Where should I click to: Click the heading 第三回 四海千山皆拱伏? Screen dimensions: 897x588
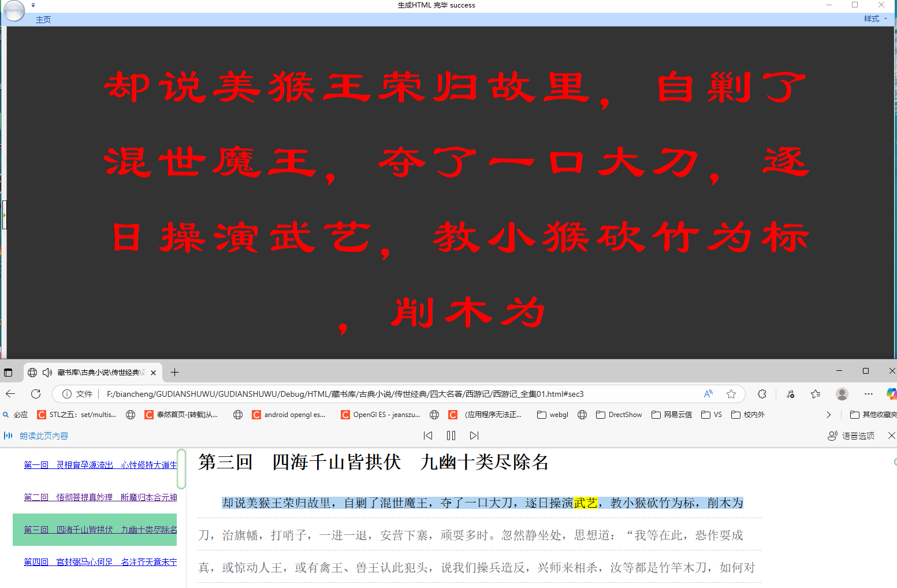tap(373, 462)
